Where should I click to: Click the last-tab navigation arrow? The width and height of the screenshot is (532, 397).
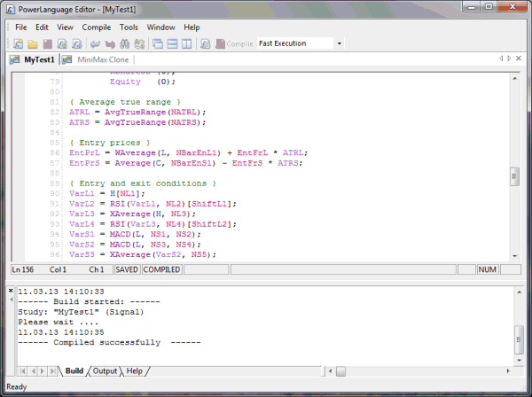[52, 371]
